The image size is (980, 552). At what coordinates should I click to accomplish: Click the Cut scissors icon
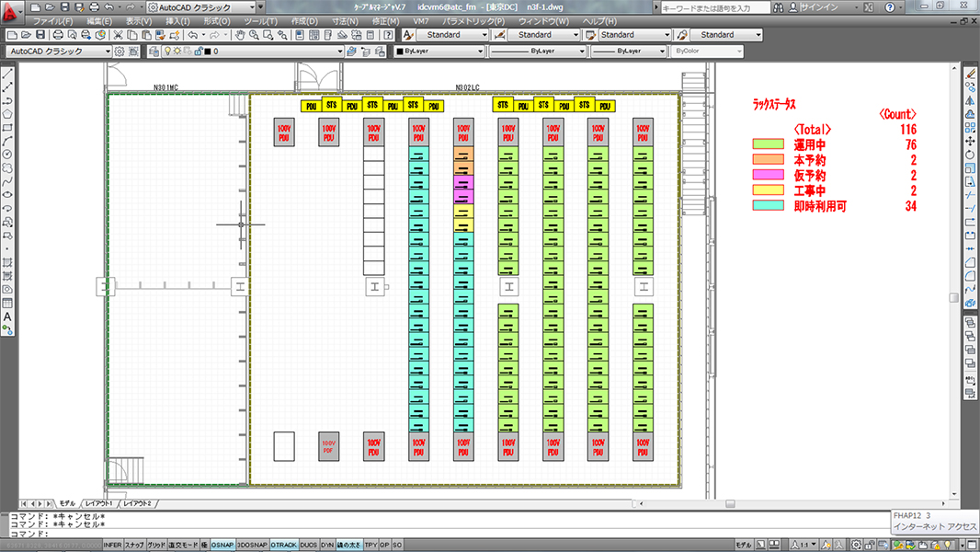(x=118, y=35)
